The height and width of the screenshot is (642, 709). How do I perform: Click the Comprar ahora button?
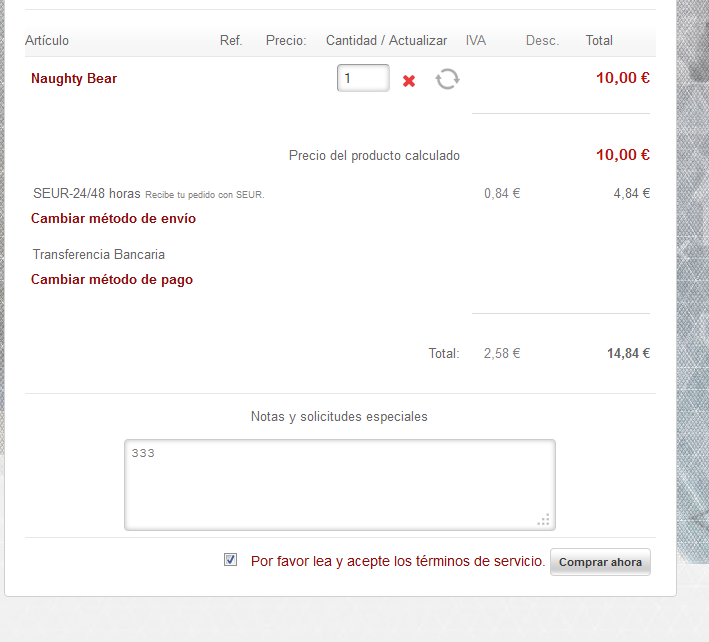point(600,562)
